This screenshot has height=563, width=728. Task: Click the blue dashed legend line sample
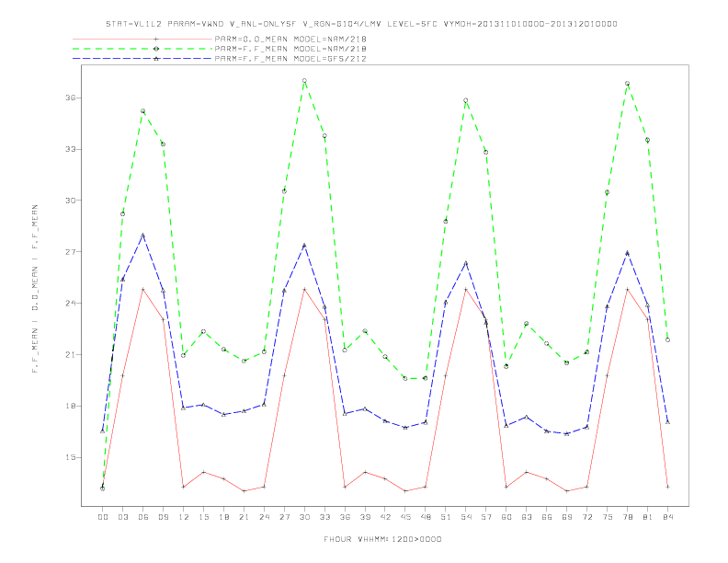(142, 59)
